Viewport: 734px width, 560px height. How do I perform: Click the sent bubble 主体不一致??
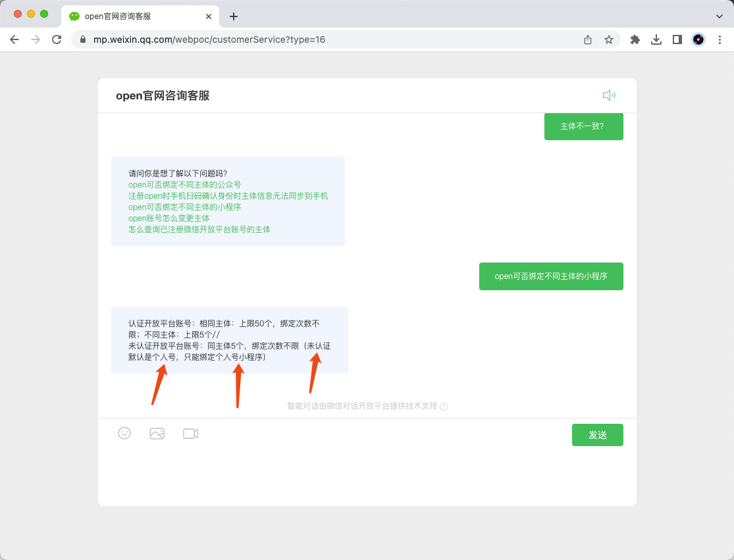click(584, 126)
